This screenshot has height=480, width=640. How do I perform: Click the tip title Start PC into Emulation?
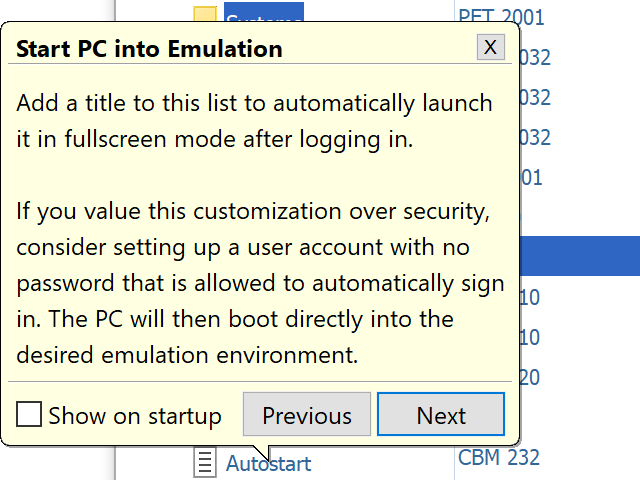[149, 49]
